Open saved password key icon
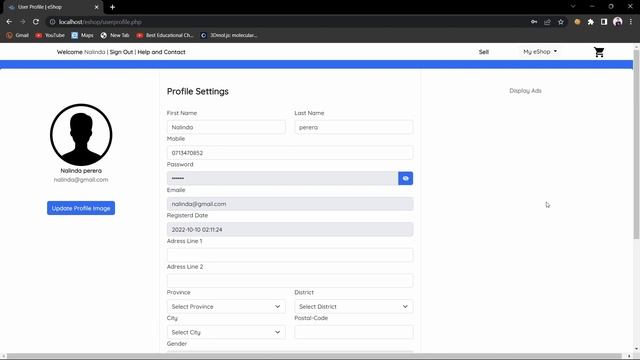640x360 pixels. click(x=534, y=22)
